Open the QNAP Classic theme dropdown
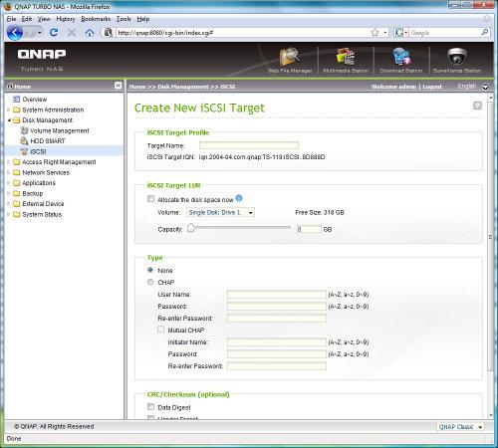Viewport: 498px width, 448px height. [460, 427]
